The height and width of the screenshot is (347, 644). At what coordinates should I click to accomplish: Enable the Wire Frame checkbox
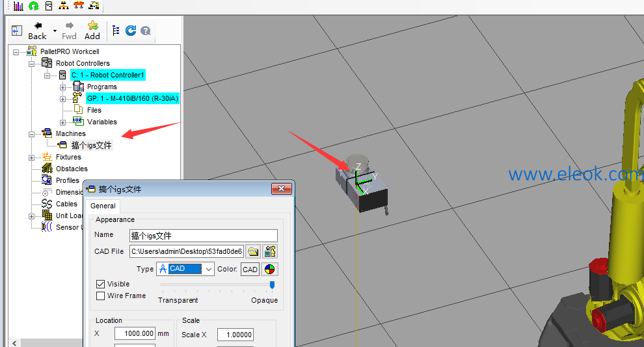tap(100, 296)
